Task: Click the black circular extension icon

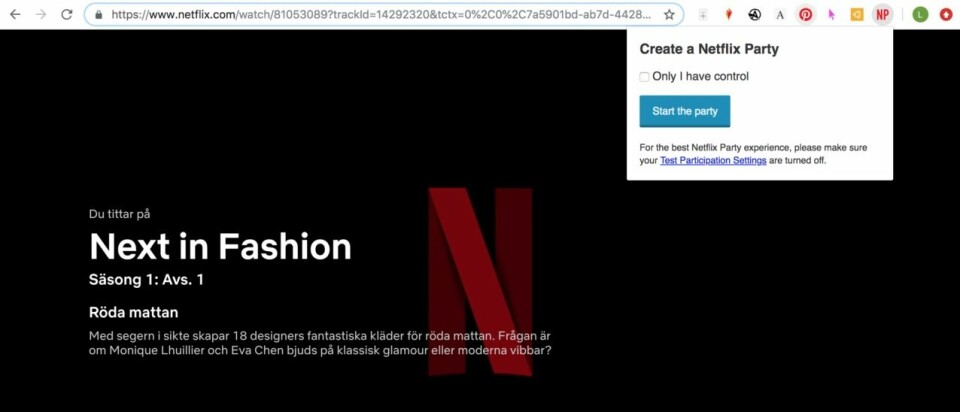Action: tap(755, 15)
